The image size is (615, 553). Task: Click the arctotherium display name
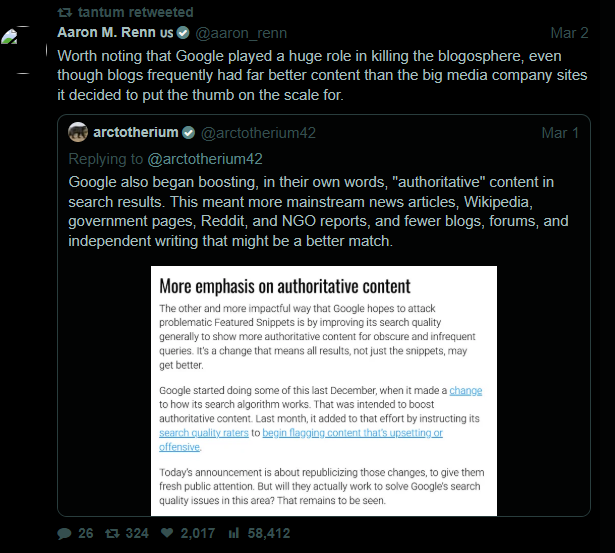(x=136, y=133)
